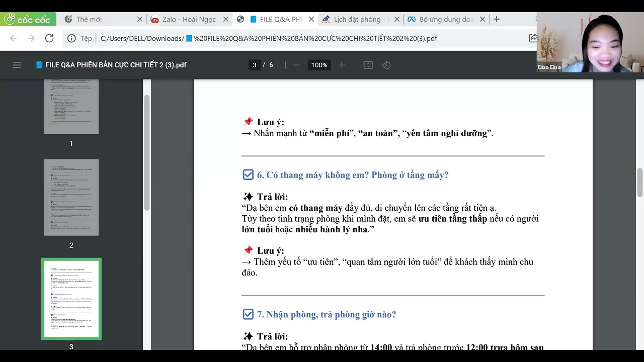Select the FILE Q&A PDF tab
Viewport: 644px width, 362px height.
click(276, 19)
